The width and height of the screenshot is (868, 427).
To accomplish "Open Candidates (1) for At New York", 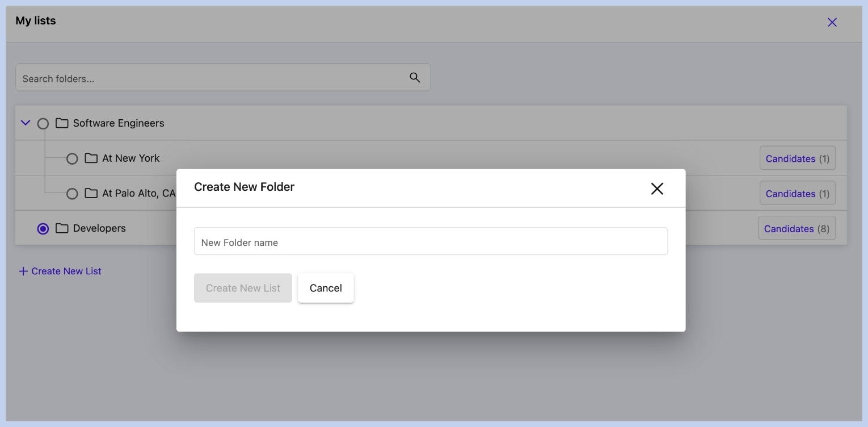I will (797, 159).
